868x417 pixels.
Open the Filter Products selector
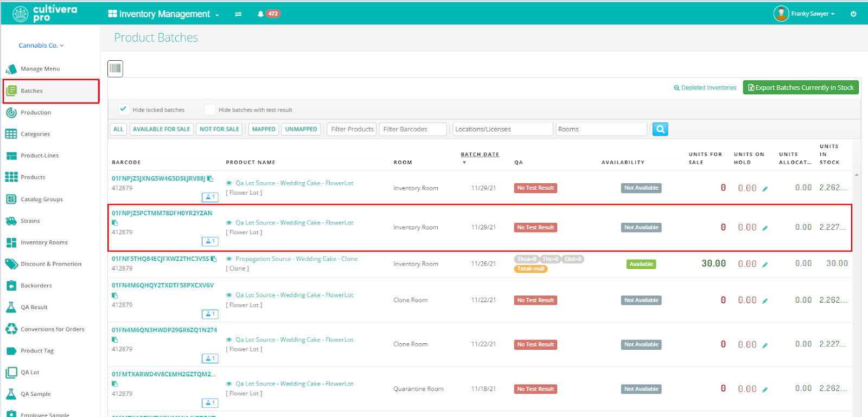352,129
